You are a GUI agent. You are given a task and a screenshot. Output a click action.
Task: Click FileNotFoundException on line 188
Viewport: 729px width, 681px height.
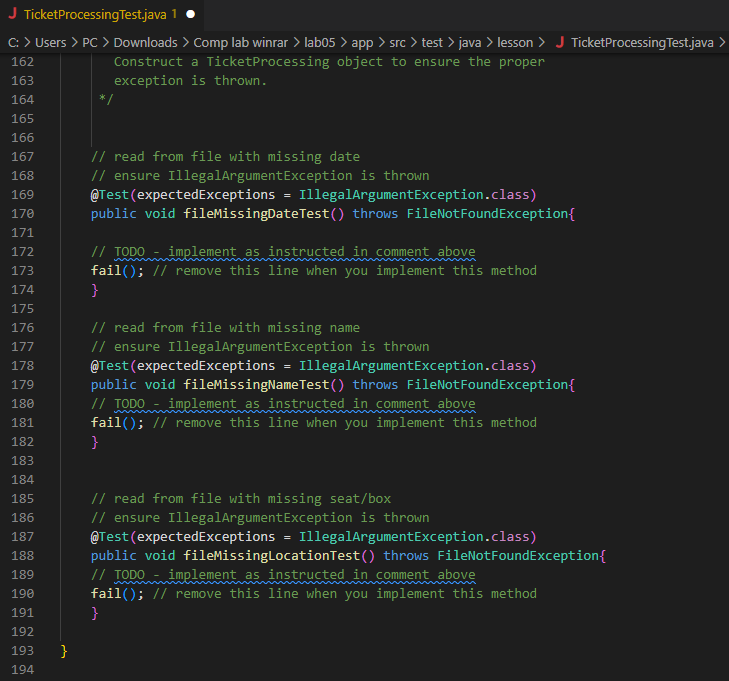click(518, 556)
